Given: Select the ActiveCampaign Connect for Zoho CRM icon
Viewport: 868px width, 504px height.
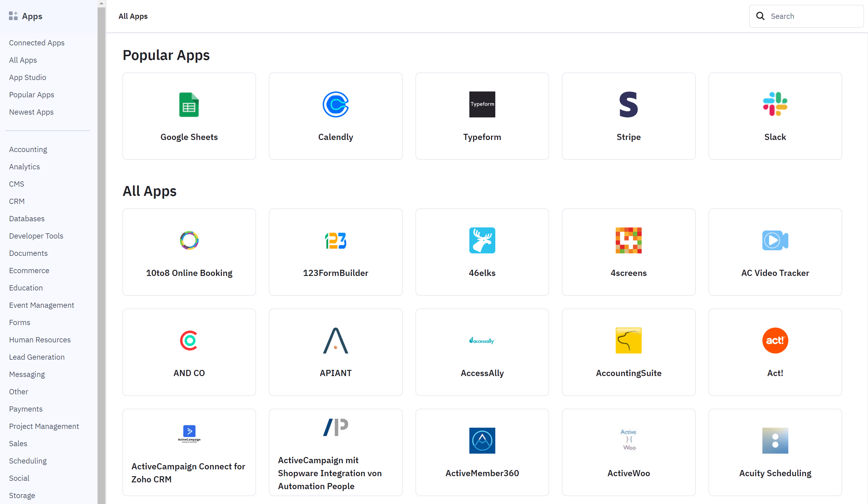Looking at the screenshot, I should coord(189,434).
